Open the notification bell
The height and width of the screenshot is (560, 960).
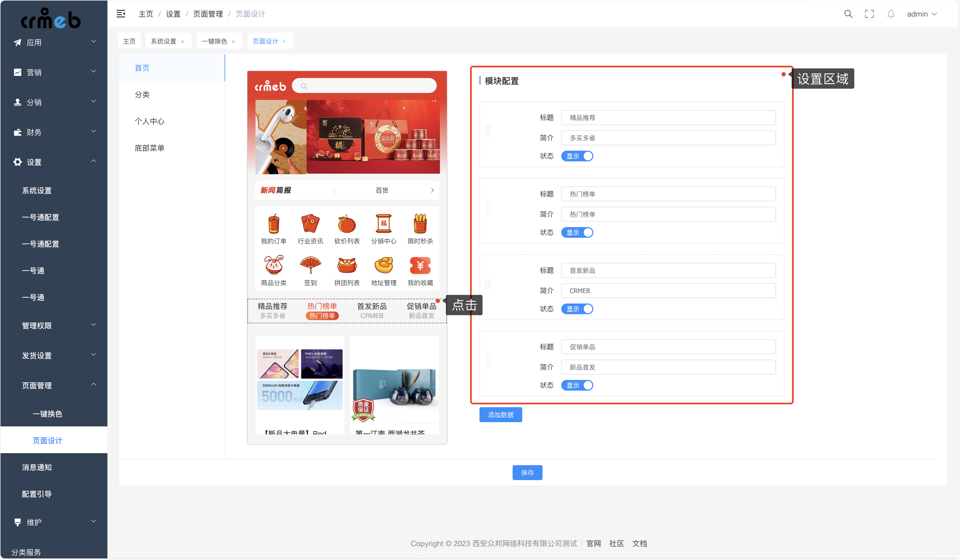891,14
